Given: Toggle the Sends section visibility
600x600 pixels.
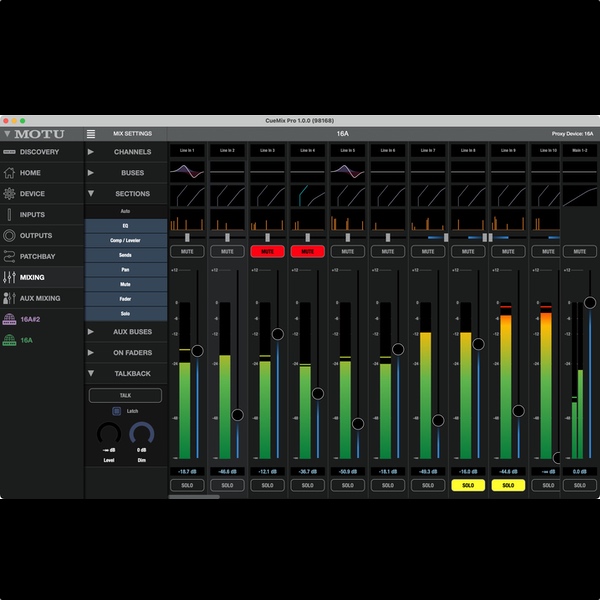Looking at the screenshot, I should tap(126, 255).
